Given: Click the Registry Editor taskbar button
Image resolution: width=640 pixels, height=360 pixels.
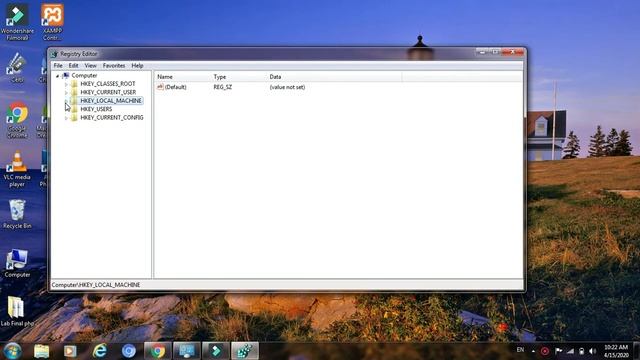Looking at the screenshot, I should (x=245, y=351).
